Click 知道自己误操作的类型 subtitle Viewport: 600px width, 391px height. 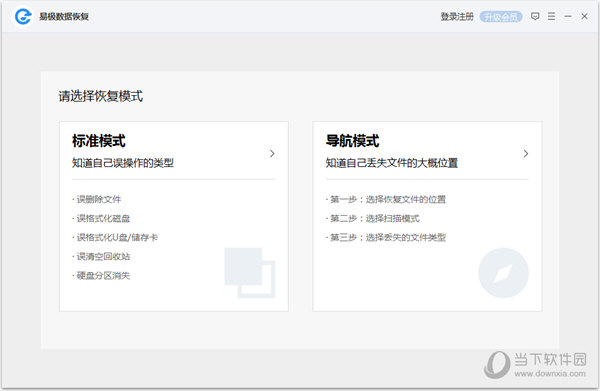(123, 163)
